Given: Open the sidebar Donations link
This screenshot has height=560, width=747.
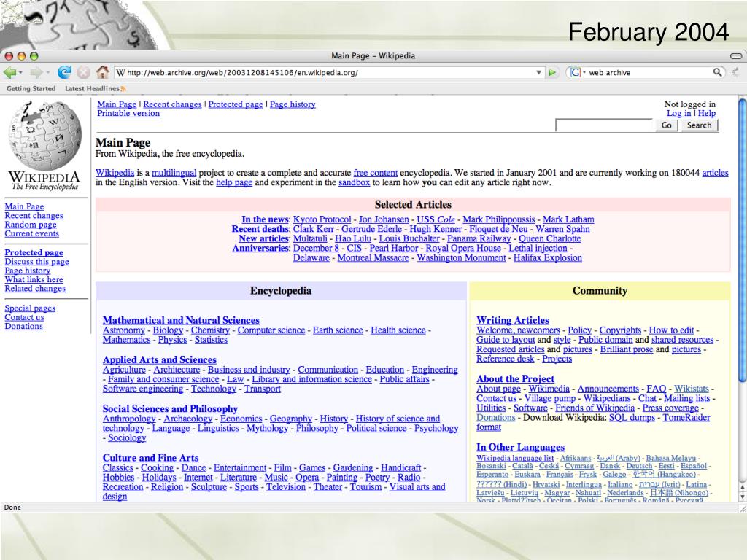Looking at the screenshot, I should (24, 326).
